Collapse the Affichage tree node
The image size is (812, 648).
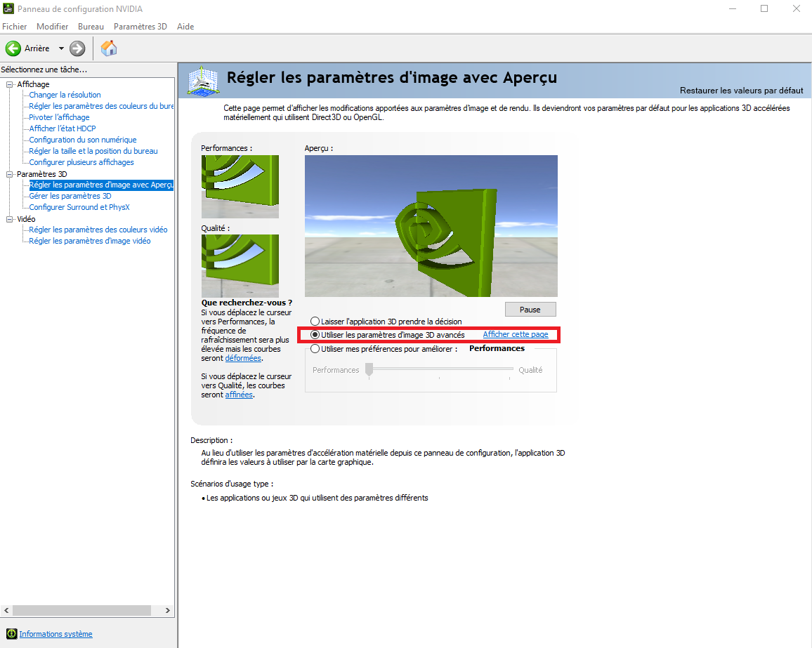click(x=9, y=84)
